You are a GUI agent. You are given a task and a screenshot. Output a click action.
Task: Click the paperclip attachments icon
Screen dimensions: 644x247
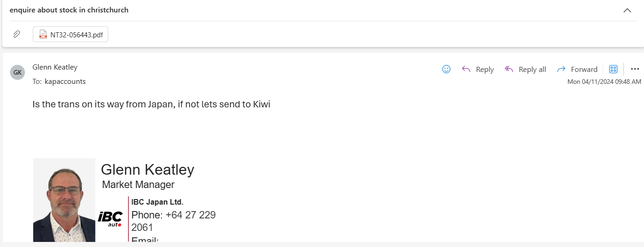pos(17,34)
